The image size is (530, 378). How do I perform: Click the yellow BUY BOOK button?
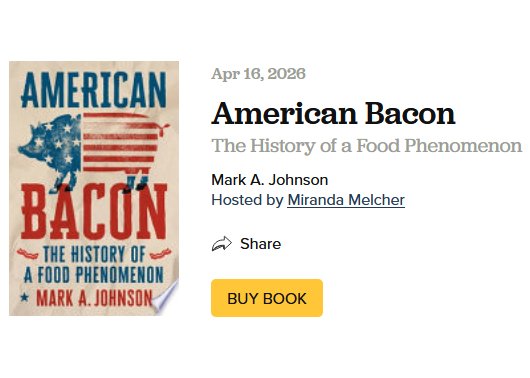click(x=267, y=298)
